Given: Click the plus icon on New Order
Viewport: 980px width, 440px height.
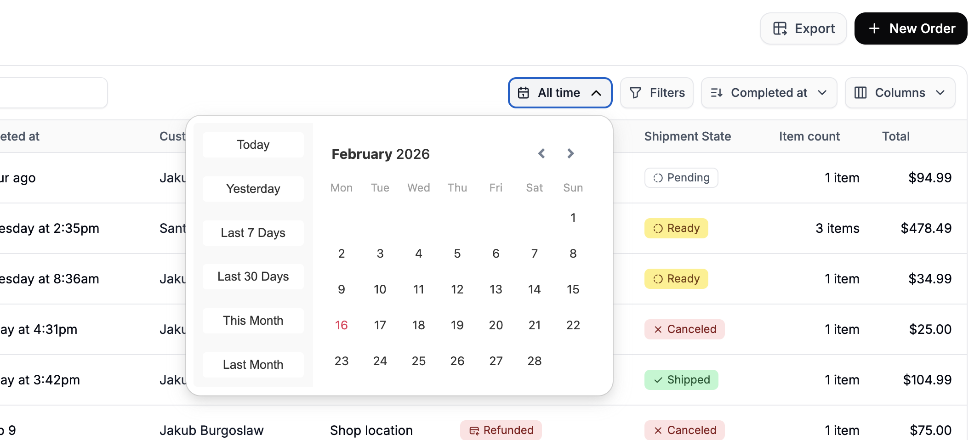Looking at the screenshot, I should [874, 28].
